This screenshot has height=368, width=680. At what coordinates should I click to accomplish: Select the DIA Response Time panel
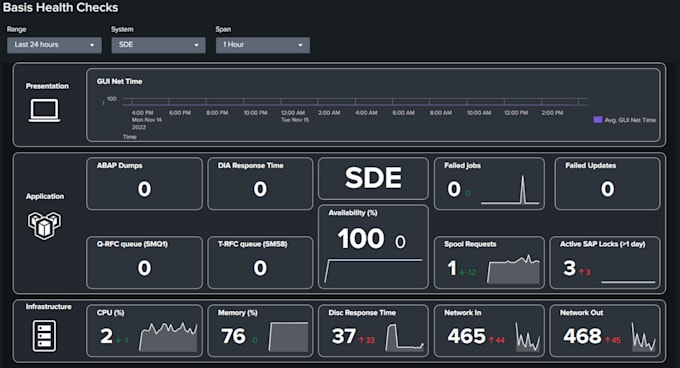(x=260, y=184)
